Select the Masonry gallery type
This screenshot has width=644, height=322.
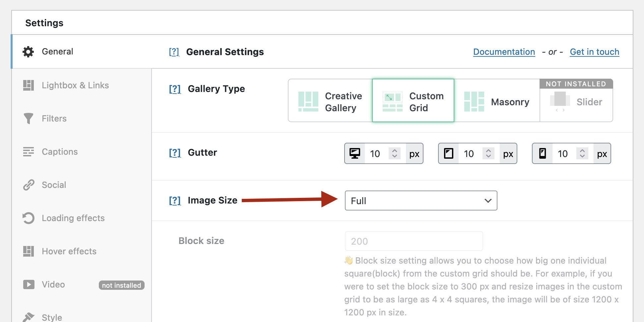pos(497,101)
